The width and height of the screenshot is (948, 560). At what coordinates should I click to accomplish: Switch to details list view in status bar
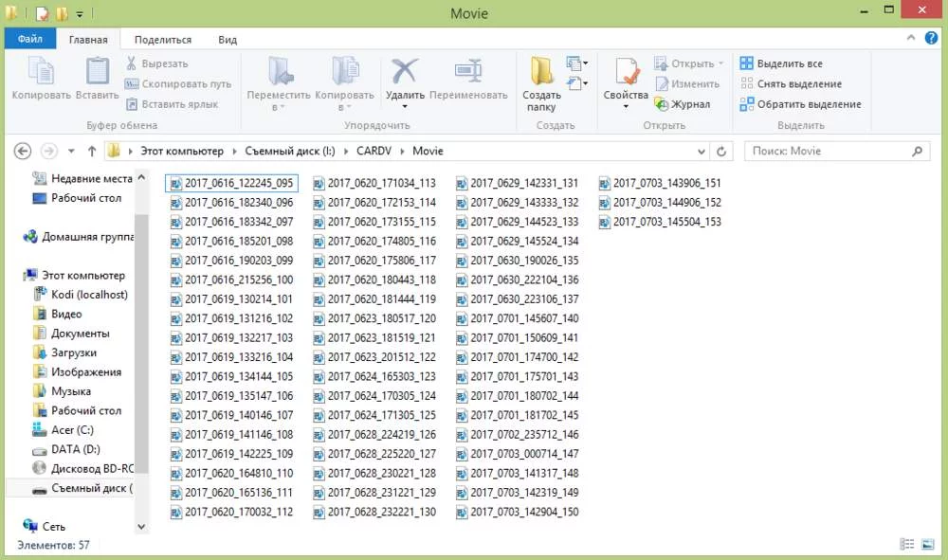coord(906,545)
